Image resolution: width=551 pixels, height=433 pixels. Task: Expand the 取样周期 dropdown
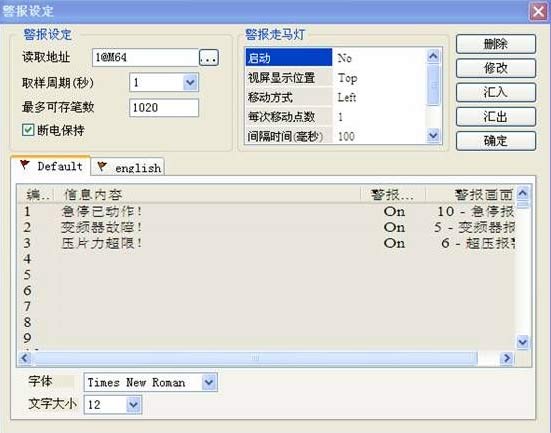pos(190,83)
